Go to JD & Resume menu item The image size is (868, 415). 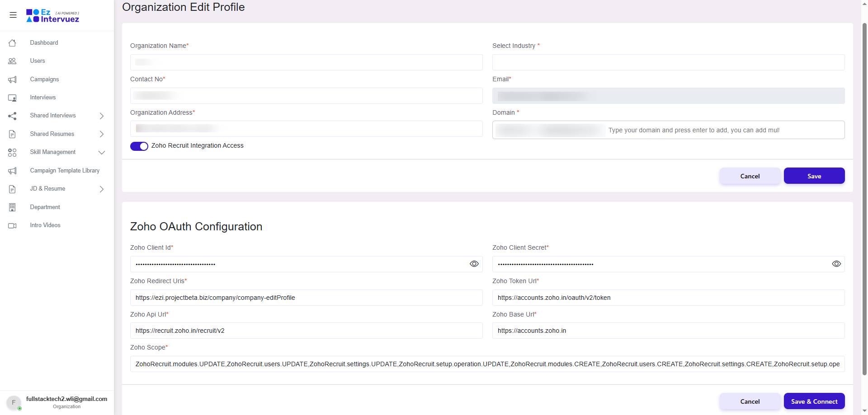pos(47,189)
